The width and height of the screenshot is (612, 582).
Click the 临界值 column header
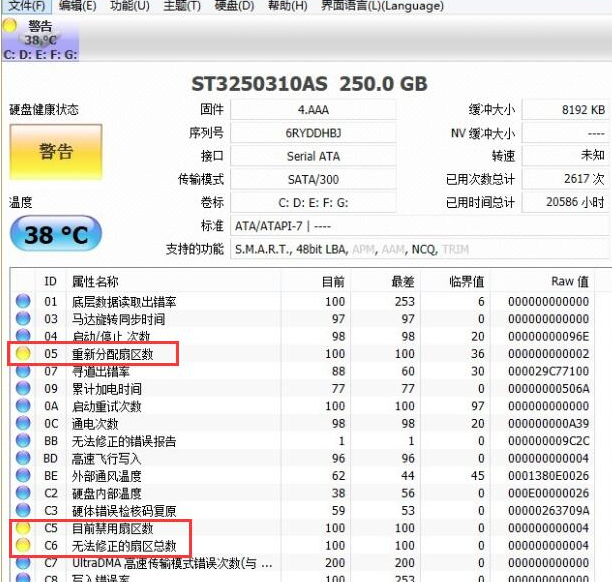pyautogui.click(x=455, y=281)
